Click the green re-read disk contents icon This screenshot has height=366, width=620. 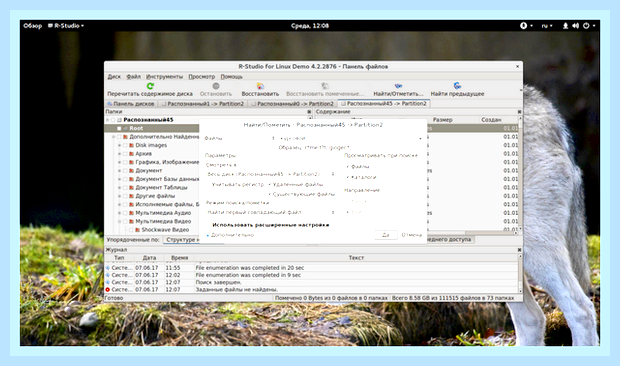click(x=150, y=86)
